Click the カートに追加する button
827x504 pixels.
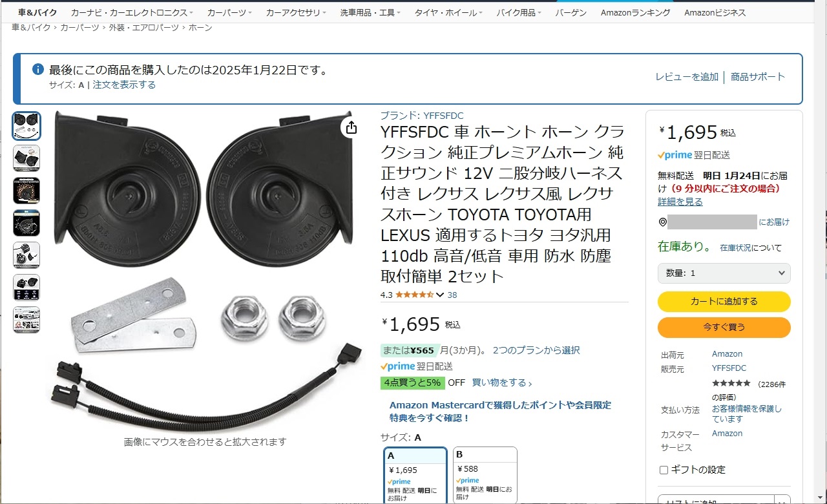pos(724,302)
